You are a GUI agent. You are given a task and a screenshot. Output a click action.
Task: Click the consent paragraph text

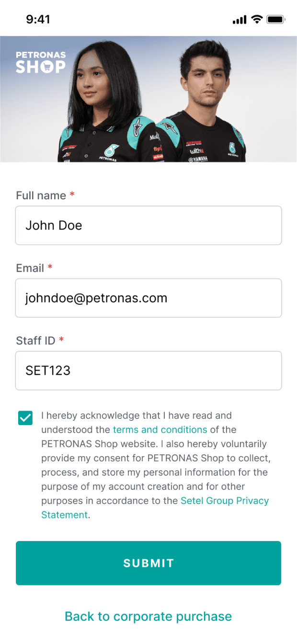pyautogui.click(x=156, y=465)
